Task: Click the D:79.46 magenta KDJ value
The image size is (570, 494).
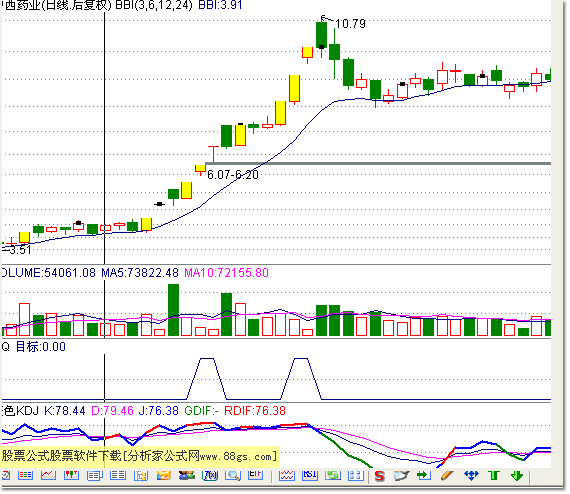Action: tap(112, 411)
